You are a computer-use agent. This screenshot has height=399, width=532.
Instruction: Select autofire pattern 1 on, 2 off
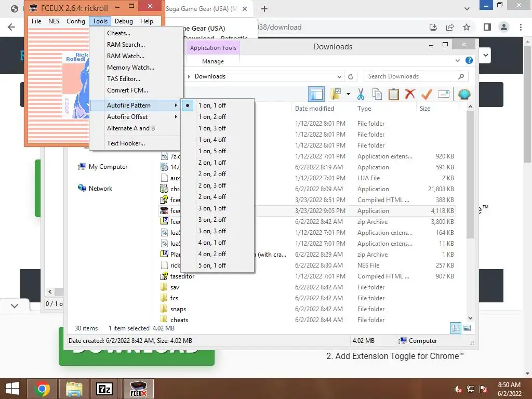218,117
